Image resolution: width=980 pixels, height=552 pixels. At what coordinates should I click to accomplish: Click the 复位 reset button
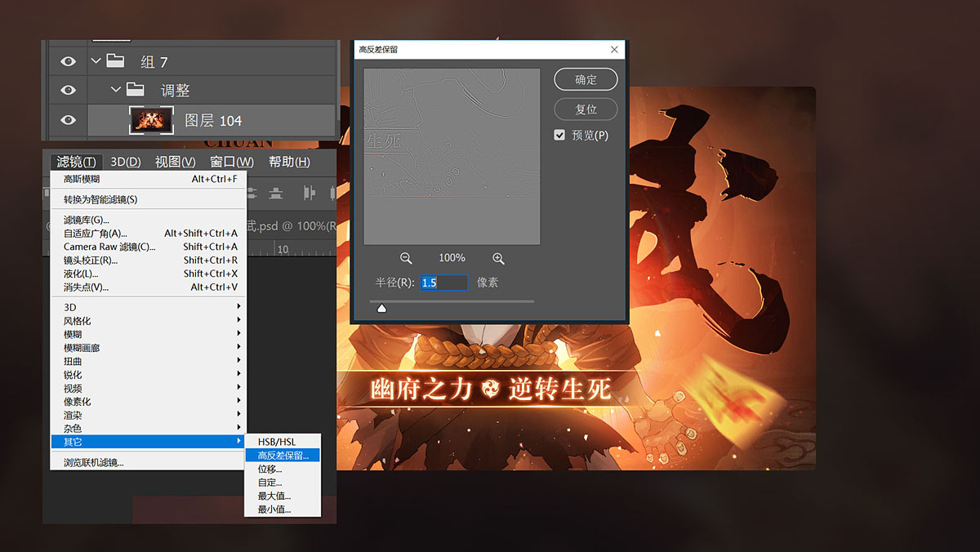586,109
